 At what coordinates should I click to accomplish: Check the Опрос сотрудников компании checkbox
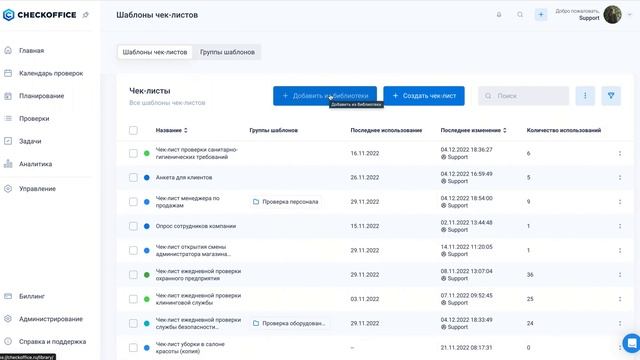point(133,226)
